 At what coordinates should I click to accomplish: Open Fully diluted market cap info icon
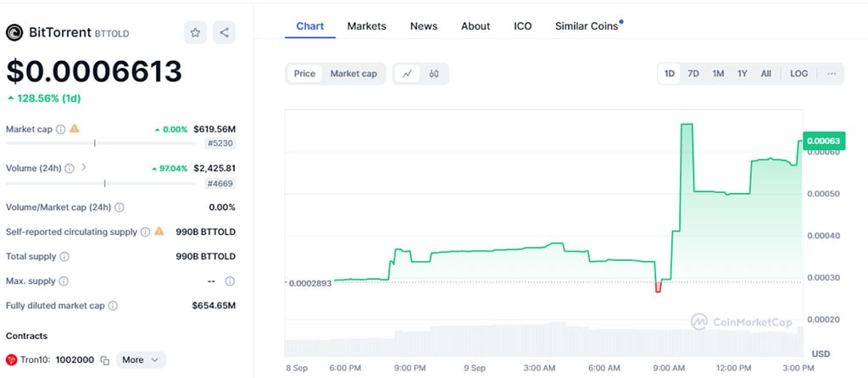tap(113, 305)
